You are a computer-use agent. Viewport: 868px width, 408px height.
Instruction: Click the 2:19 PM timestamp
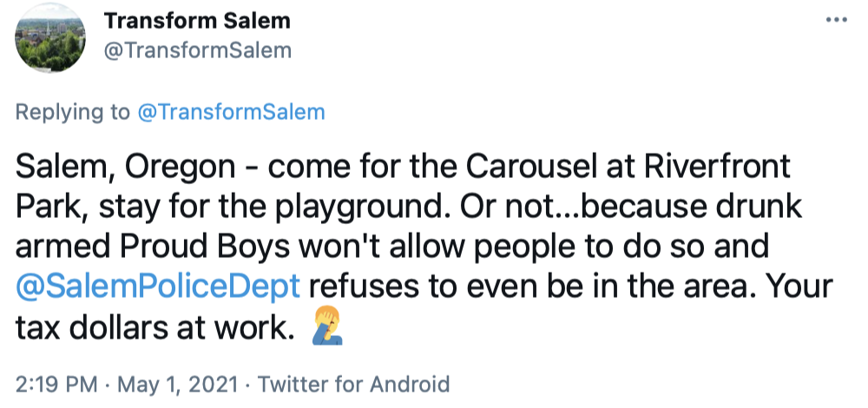(56, 384)
